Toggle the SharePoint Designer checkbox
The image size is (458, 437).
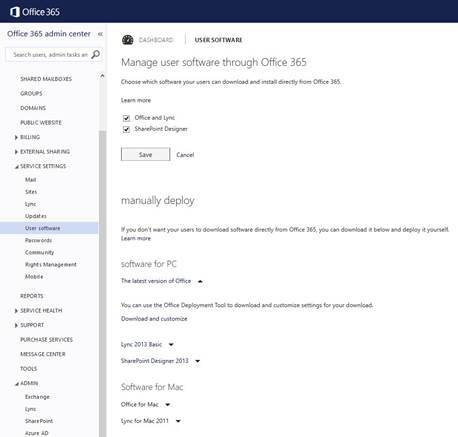[126, 129]
